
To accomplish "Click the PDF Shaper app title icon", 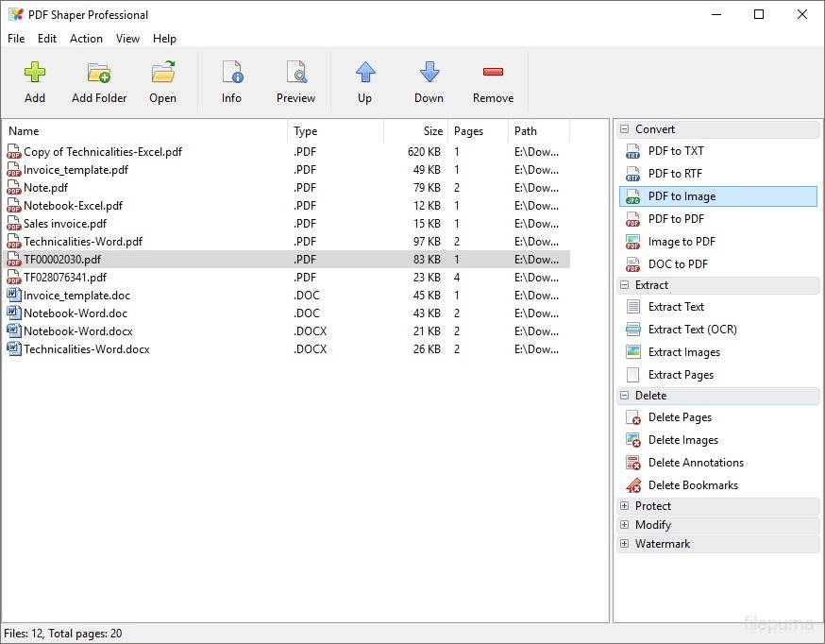I will point(16,14).
